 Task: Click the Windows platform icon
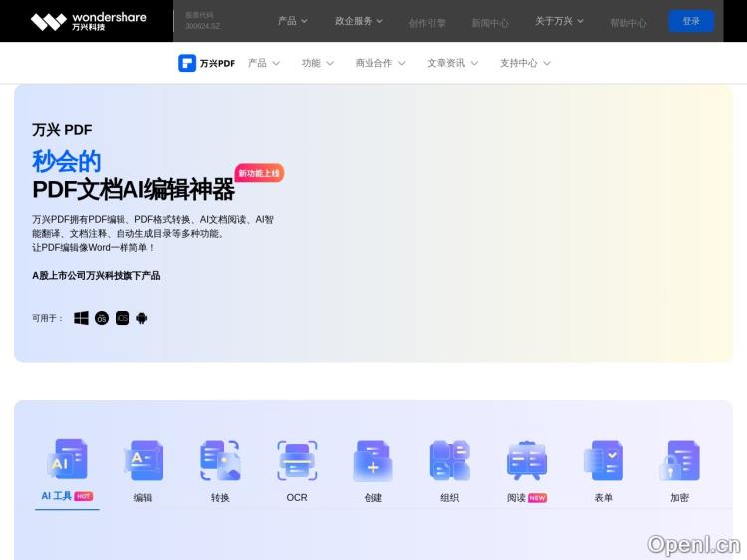pos(81,318)
